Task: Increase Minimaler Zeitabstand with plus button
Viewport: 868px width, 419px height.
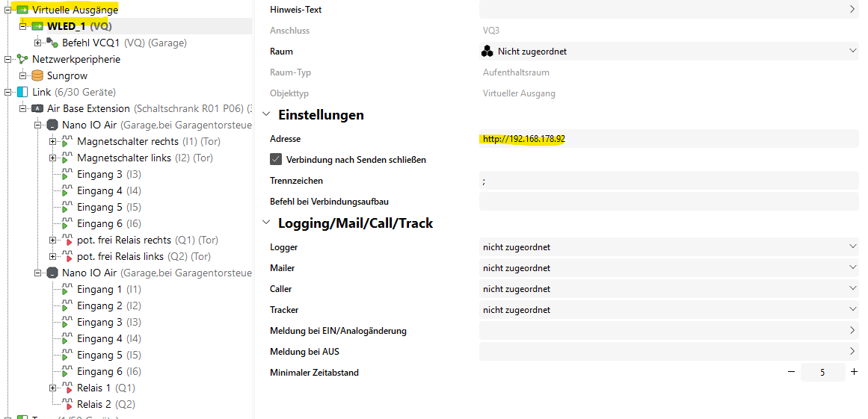Action: 854,372
